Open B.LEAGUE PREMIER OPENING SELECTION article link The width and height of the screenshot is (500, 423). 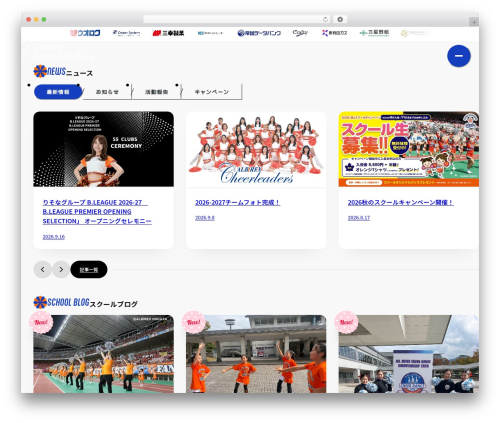(97, 212)
